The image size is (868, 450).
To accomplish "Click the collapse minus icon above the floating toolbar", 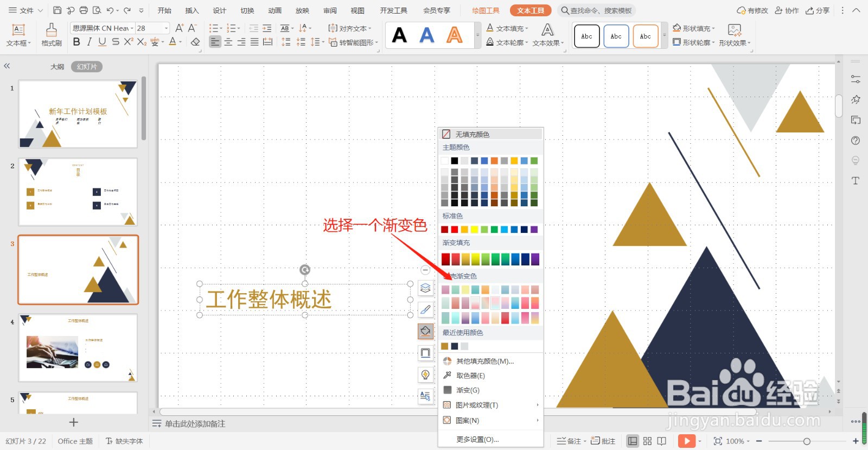I will pos(425,270).
